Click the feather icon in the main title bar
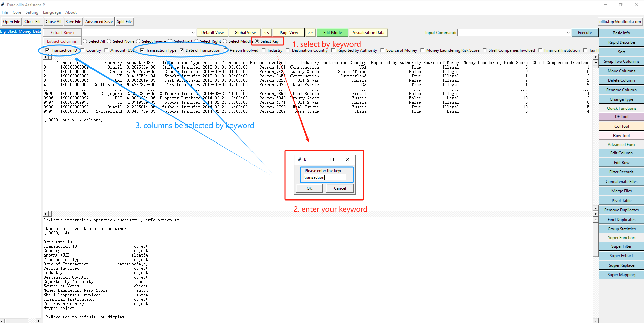 3,5
